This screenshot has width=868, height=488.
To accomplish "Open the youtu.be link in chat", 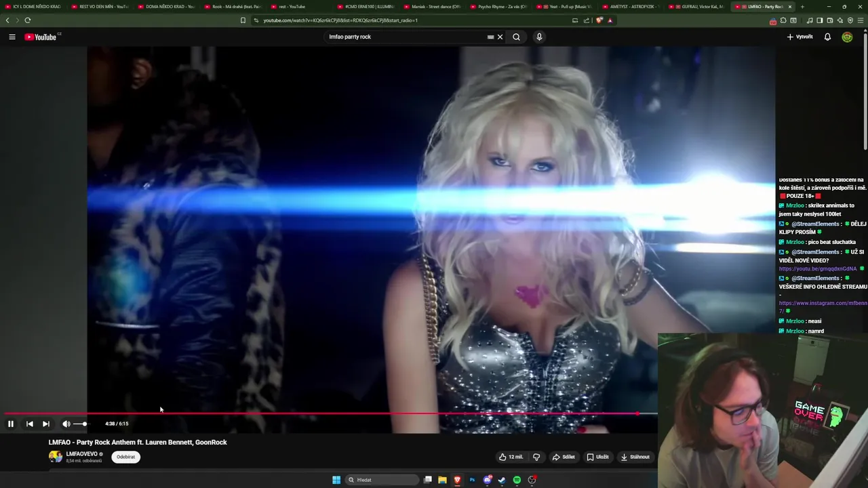I will pos(817,269).
